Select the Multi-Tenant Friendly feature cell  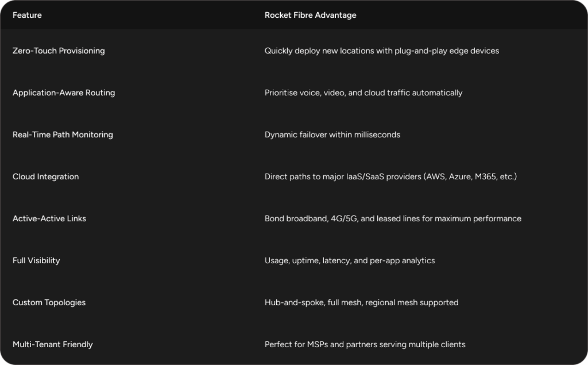point(52,344)
